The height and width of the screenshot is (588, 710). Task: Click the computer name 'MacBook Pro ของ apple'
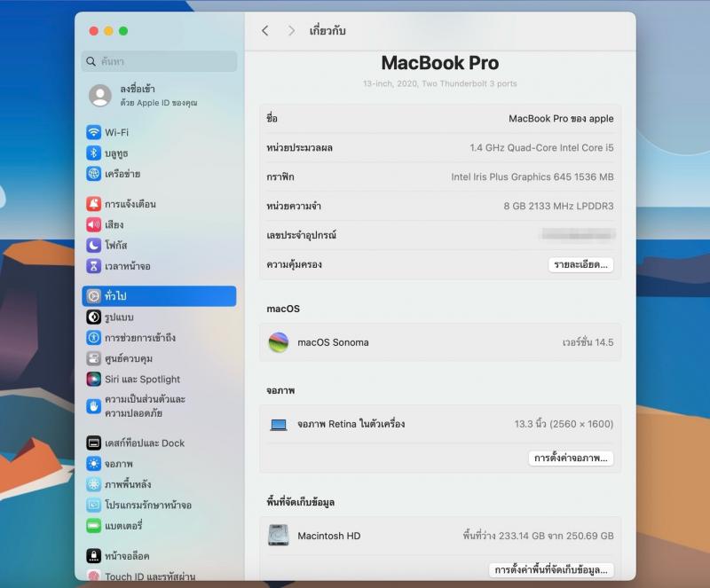point(561,119)
